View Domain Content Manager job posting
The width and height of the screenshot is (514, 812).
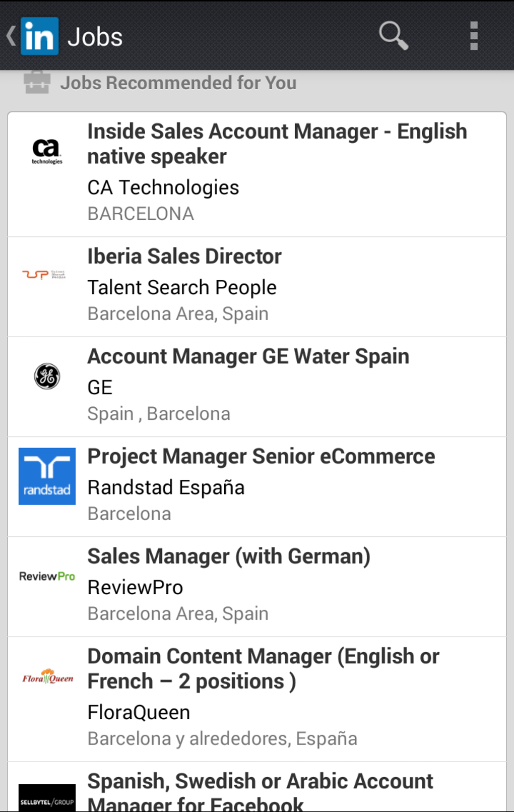coord(263,668)
